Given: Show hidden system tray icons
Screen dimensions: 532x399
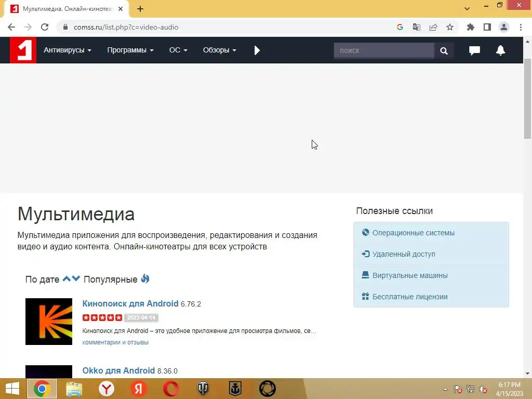Looking at the screenshot, I should click(x=445, y=389).
